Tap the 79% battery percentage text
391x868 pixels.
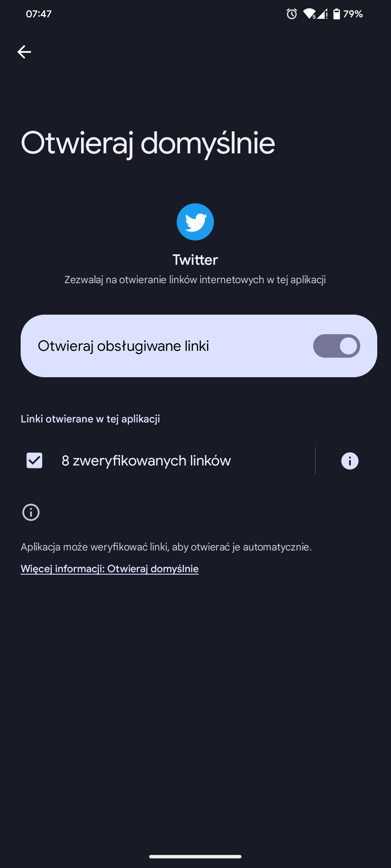coord(353,14)
